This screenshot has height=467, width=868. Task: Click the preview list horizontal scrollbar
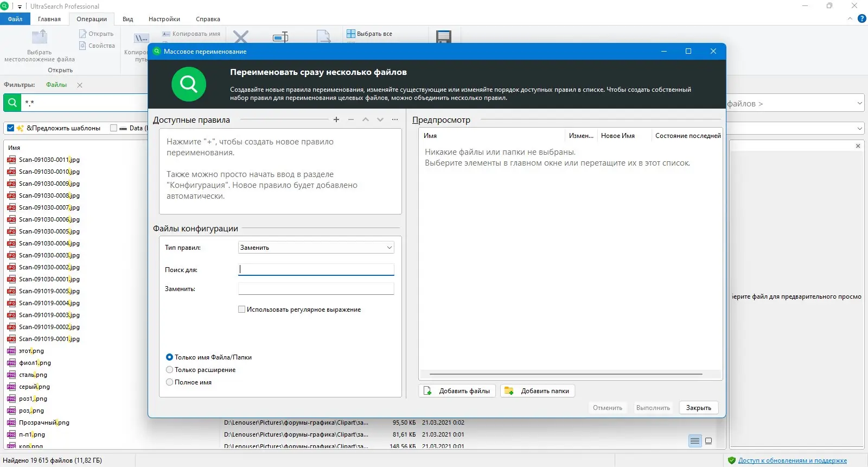[x=566, y=374]
